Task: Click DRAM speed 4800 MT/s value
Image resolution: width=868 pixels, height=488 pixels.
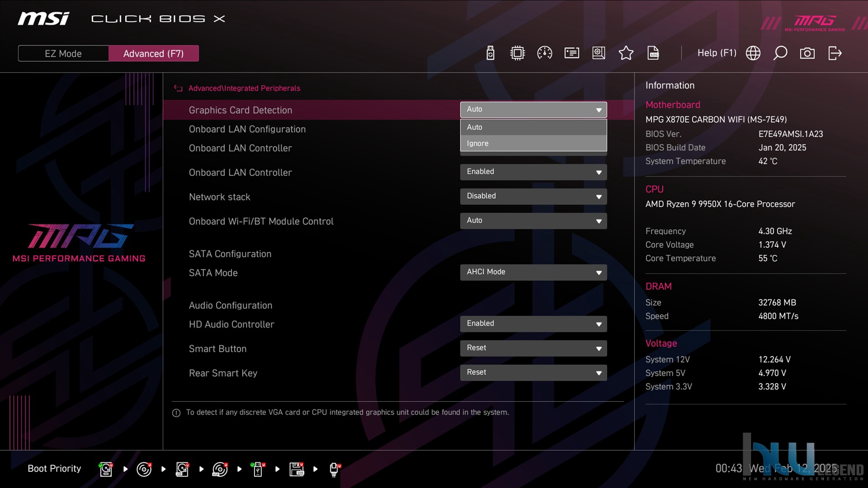Action: pyautogui.click(x=778, y=316)
